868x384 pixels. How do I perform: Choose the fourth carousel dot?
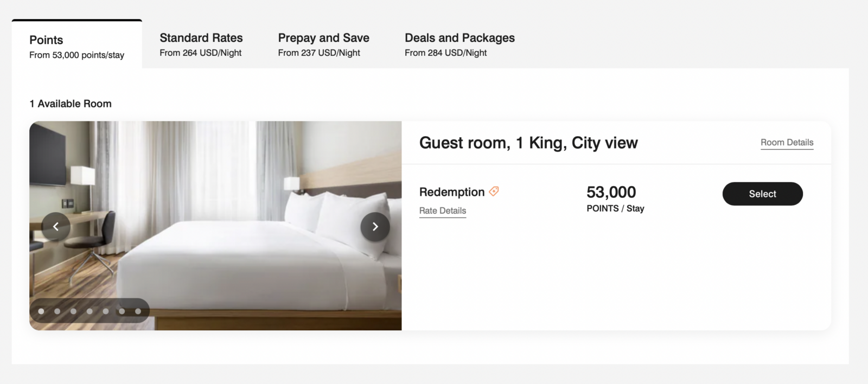tap(90, 311)
